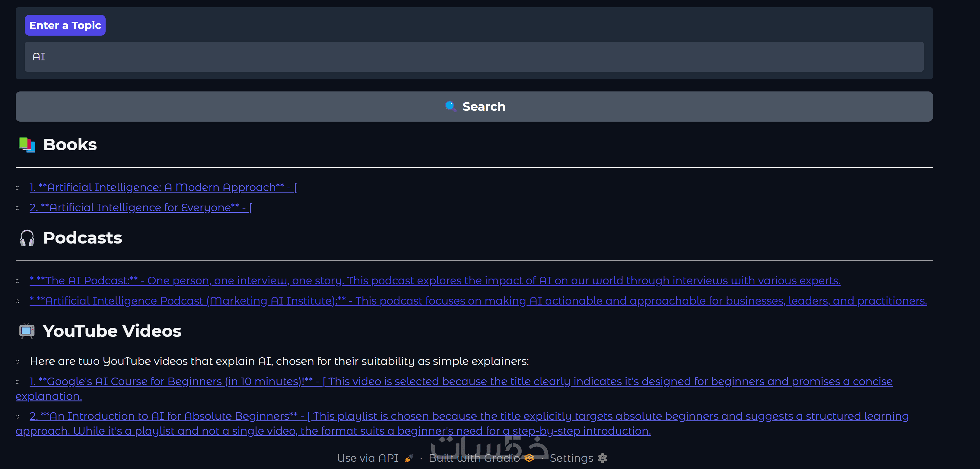Click the topic input field containing AI
The image size is (980, 469).
[474, 57]
